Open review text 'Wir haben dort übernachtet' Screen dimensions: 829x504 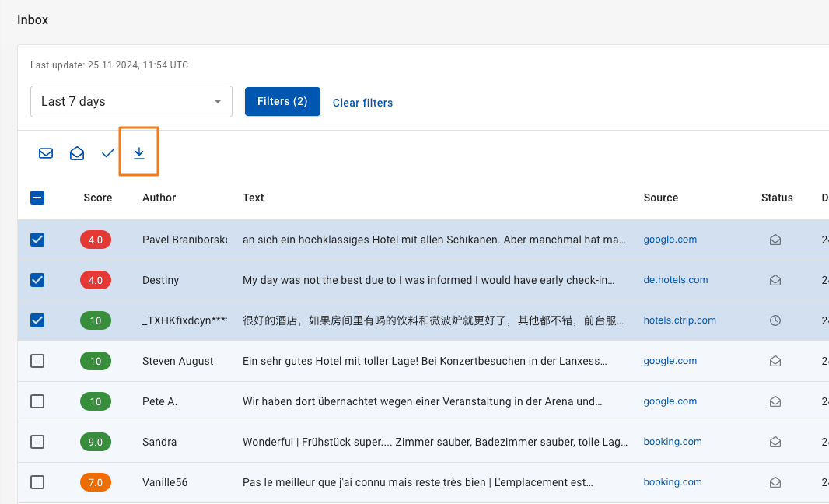(x=422, y=401)
